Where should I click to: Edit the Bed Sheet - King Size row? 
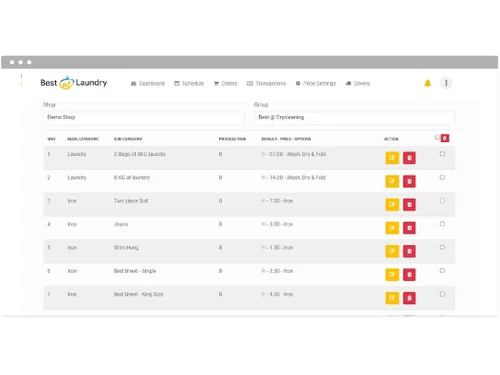[392, 298]
